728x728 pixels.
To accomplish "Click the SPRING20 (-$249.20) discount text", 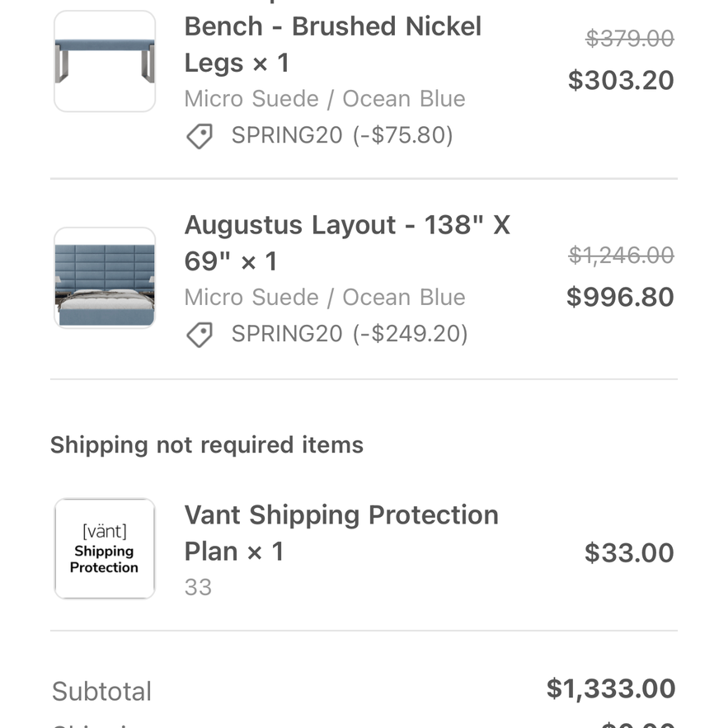I will [350, 334].
